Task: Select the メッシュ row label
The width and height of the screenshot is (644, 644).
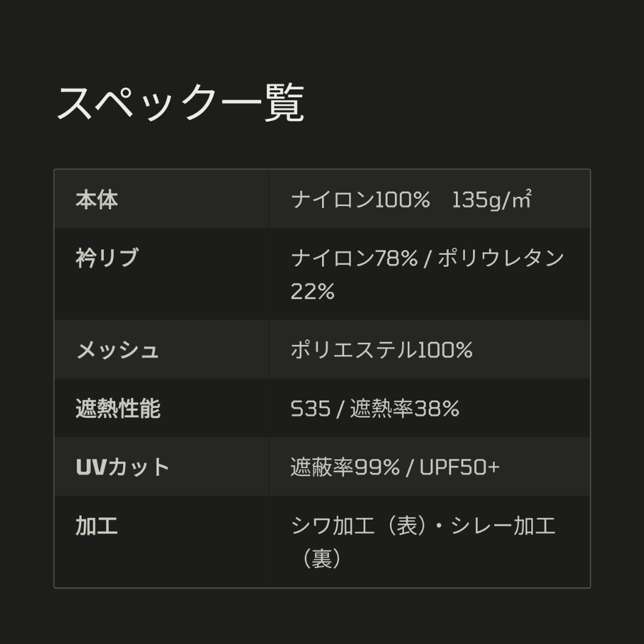Action: click(x=117, y=350)
